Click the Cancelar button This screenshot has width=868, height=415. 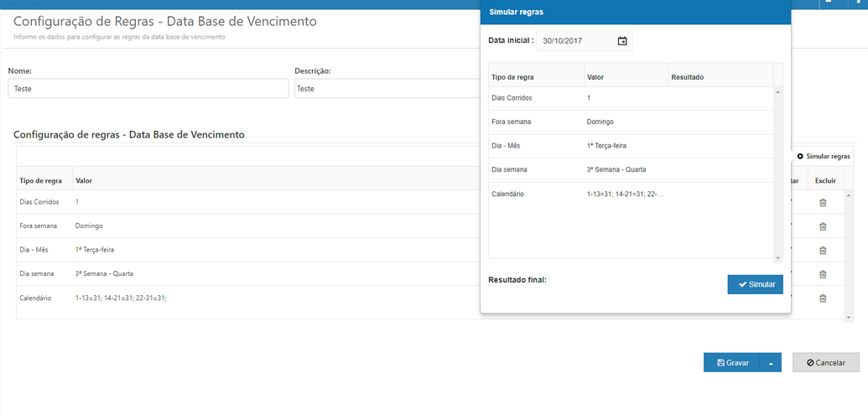coord(825,363)
